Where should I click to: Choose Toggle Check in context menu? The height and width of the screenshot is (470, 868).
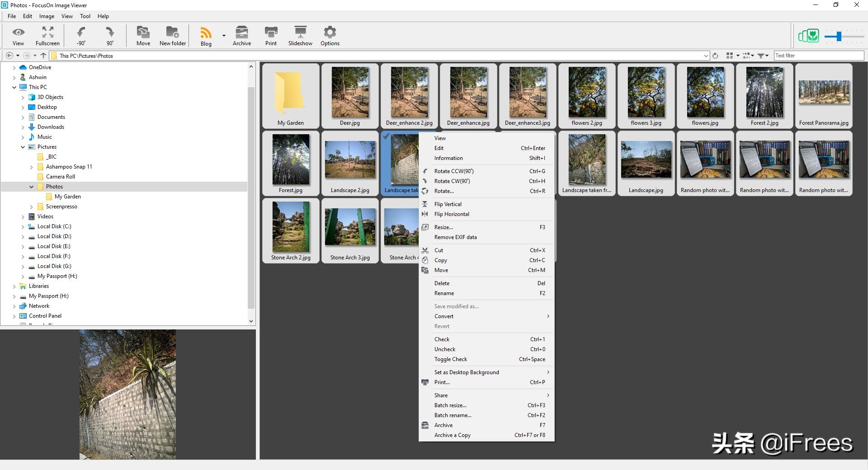pos(451,359)
